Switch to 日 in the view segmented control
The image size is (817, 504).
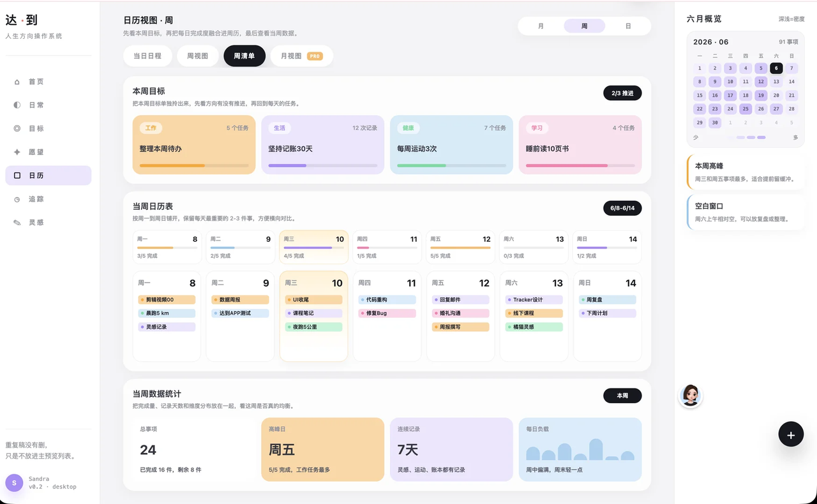(x=628, y=26)
